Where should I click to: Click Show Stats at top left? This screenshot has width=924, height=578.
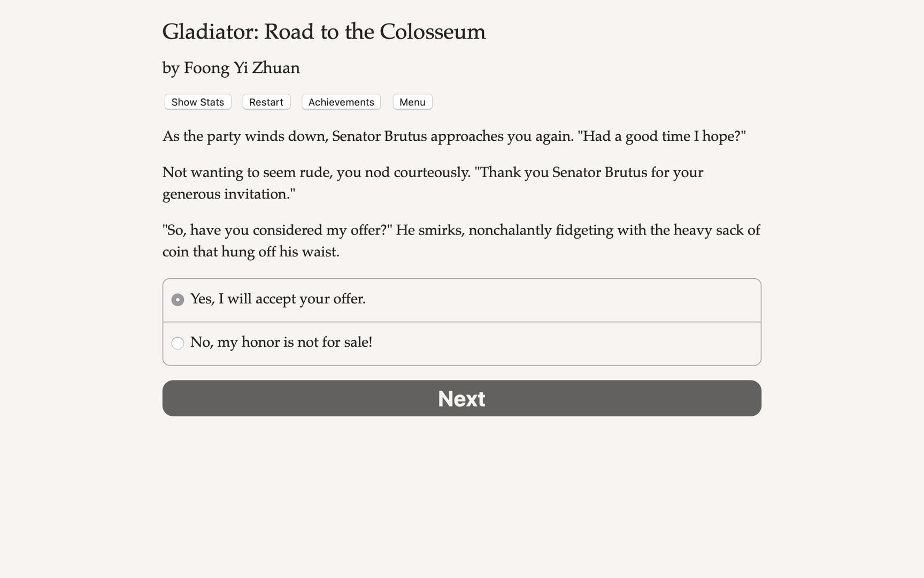[x=197, y=102]
